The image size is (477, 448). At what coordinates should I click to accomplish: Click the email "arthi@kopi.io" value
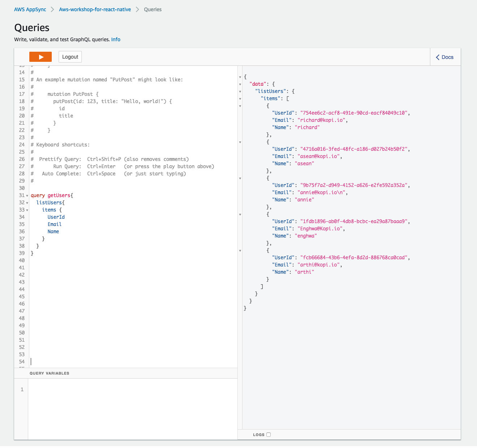(318, 265)
